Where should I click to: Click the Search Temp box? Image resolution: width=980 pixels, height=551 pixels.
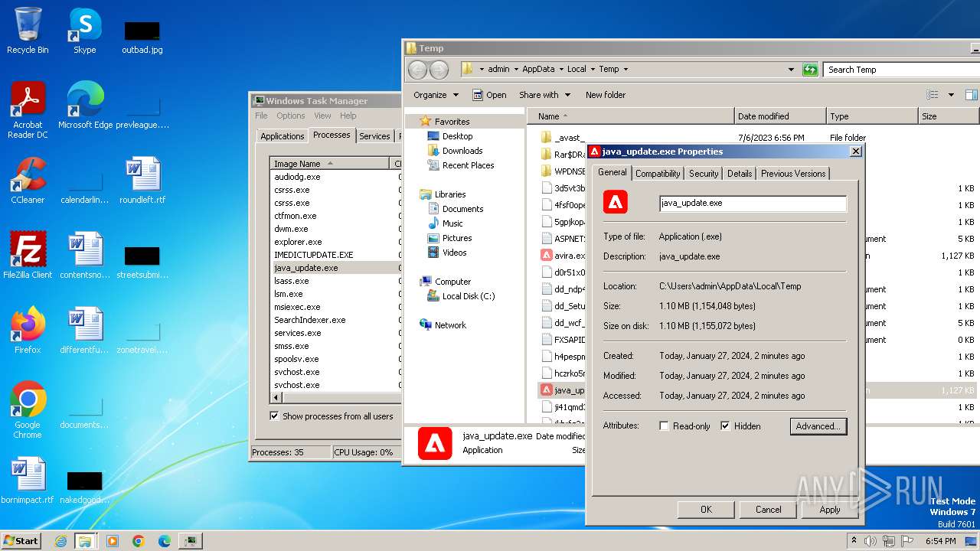click(902, 70)
